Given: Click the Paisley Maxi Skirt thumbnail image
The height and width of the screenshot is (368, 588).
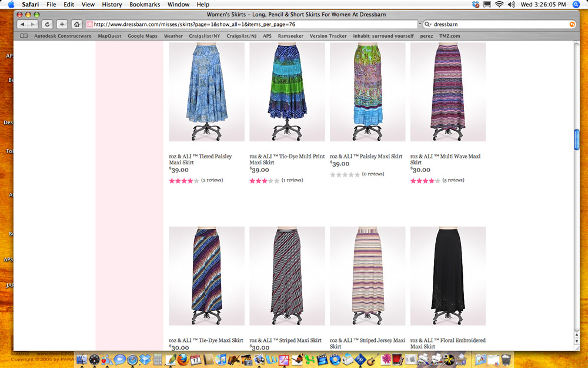Looking at the screenshot, I should tap(367, 92).
